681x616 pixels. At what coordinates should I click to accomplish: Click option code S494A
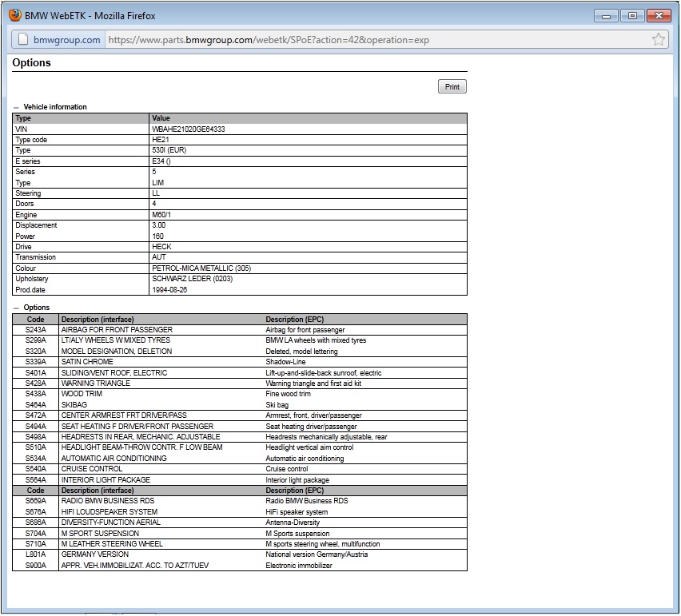36,427
